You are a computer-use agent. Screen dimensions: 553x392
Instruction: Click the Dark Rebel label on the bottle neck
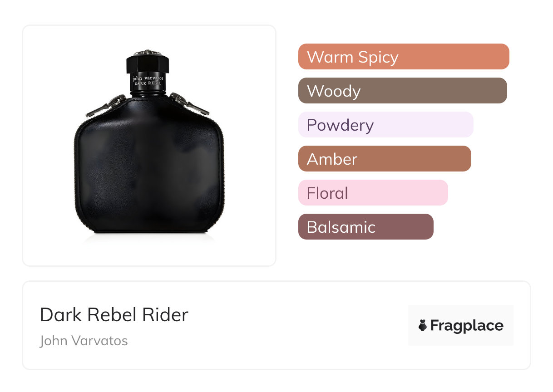tap(148, 83)
